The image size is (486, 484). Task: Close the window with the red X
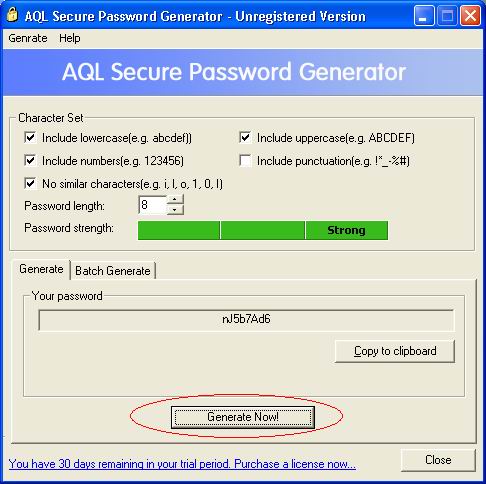click(x=470, y=16)
